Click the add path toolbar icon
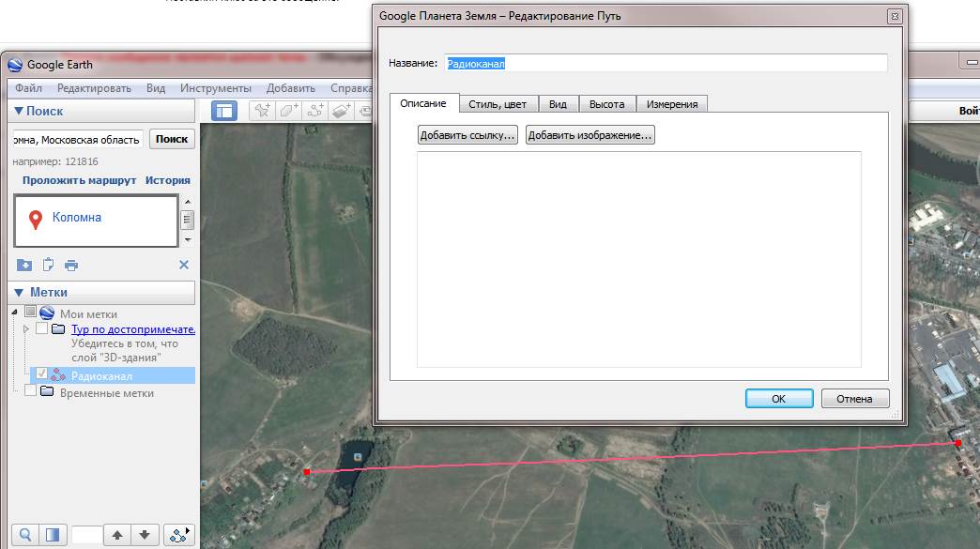Viewport: 980px width, 549px height. [x=315, y=111]
